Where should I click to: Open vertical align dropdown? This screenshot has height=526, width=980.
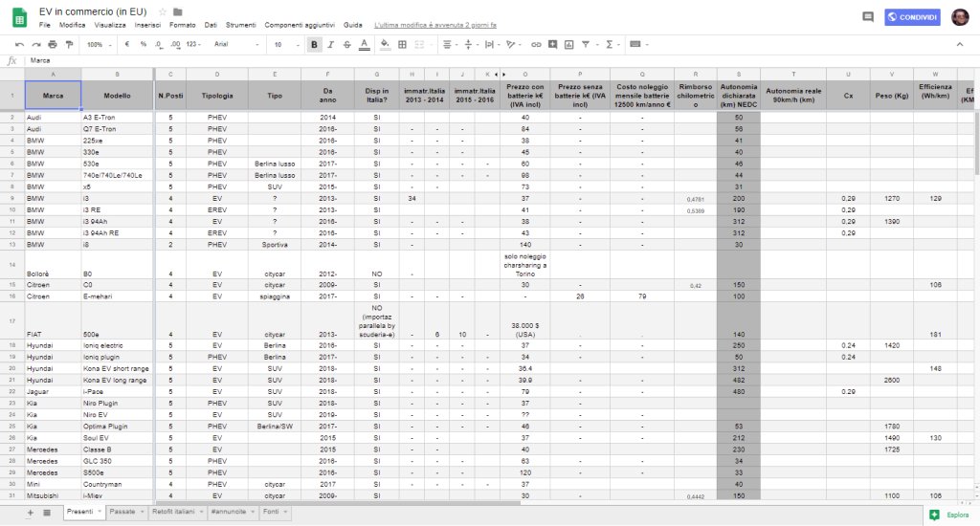tap(470, 44)
